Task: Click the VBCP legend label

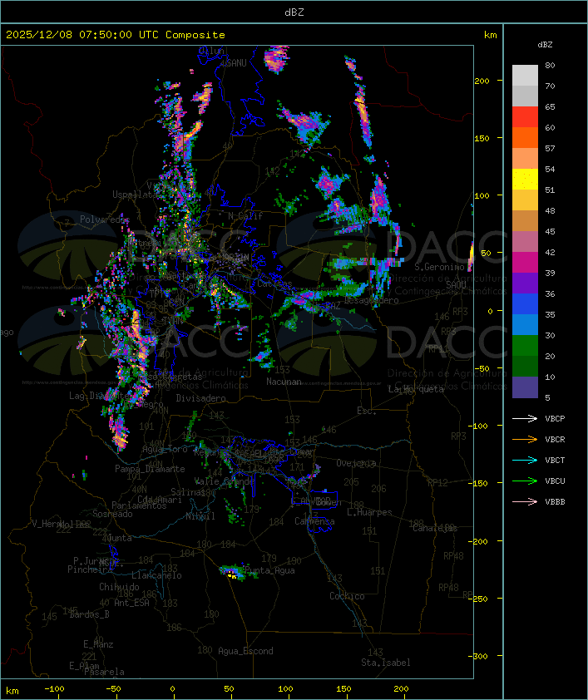Action: [555, 419]
